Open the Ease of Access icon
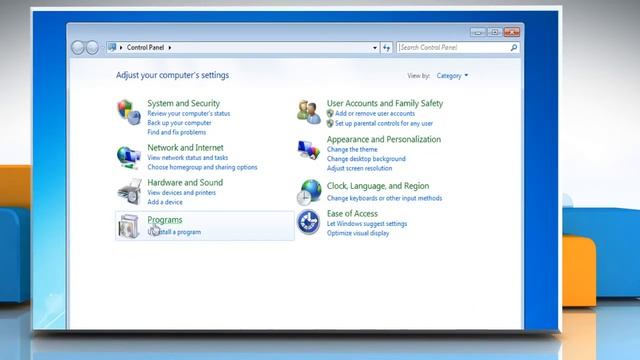The height and width of the screenshot is (360, 640). 309,222
